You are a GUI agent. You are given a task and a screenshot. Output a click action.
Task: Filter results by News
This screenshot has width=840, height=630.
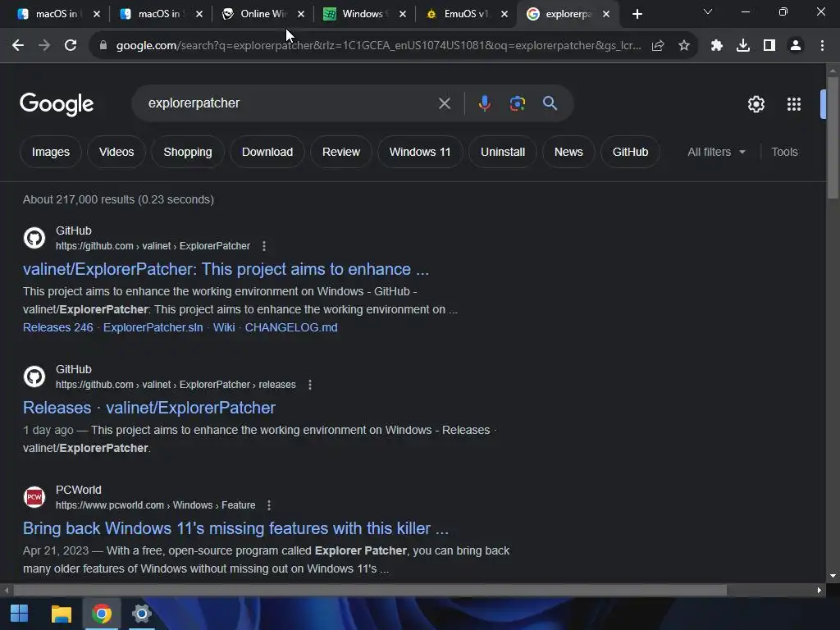click(x=568, y=152)
